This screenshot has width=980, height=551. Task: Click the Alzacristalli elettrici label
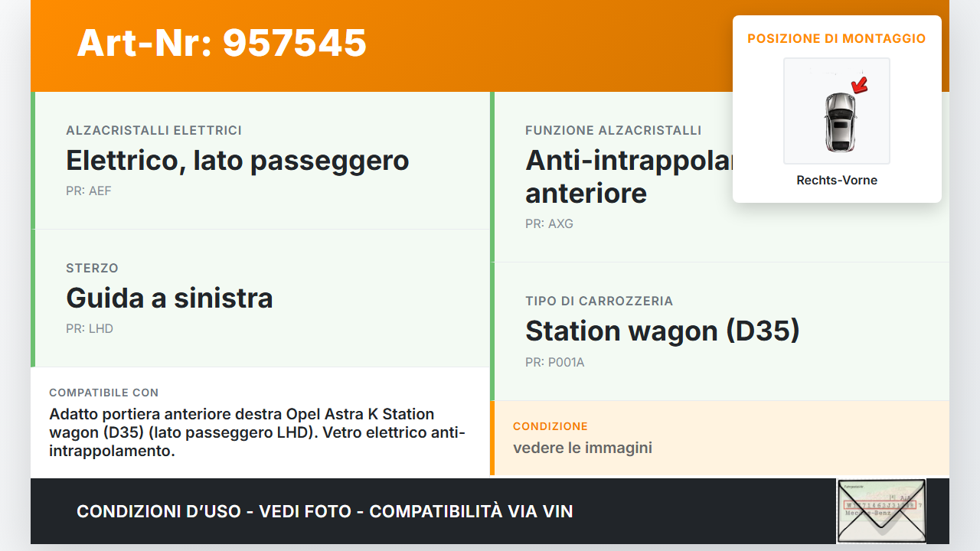point(154,131)
